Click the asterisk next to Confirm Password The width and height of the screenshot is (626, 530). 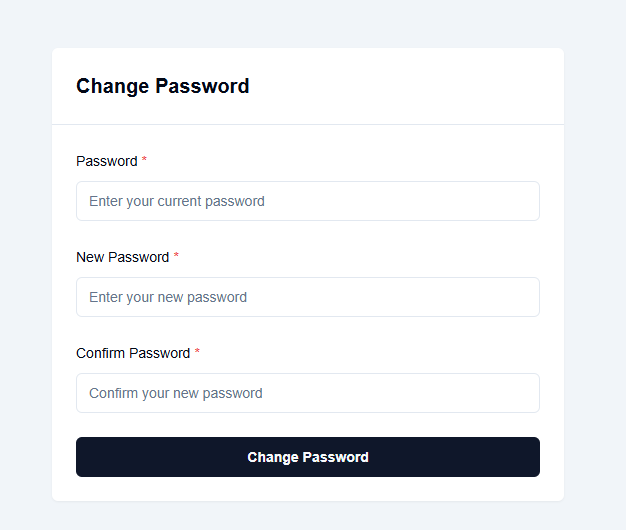tap(197, 353)
